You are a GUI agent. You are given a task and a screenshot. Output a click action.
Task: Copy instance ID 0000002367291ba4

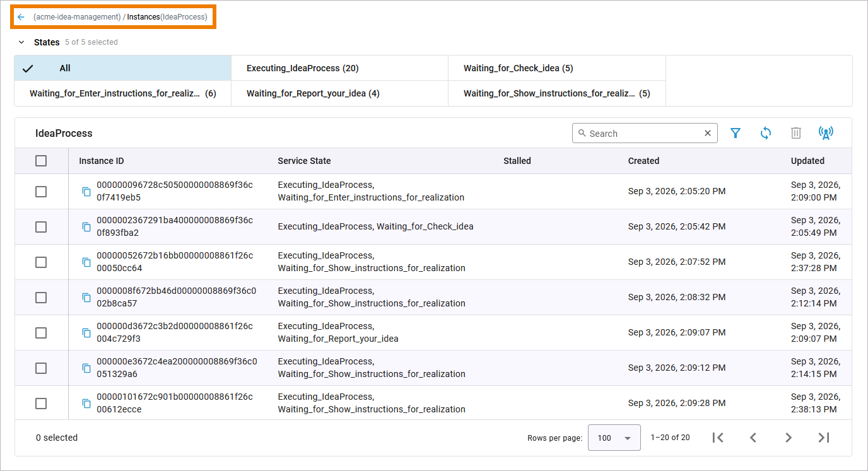(87, 226)
